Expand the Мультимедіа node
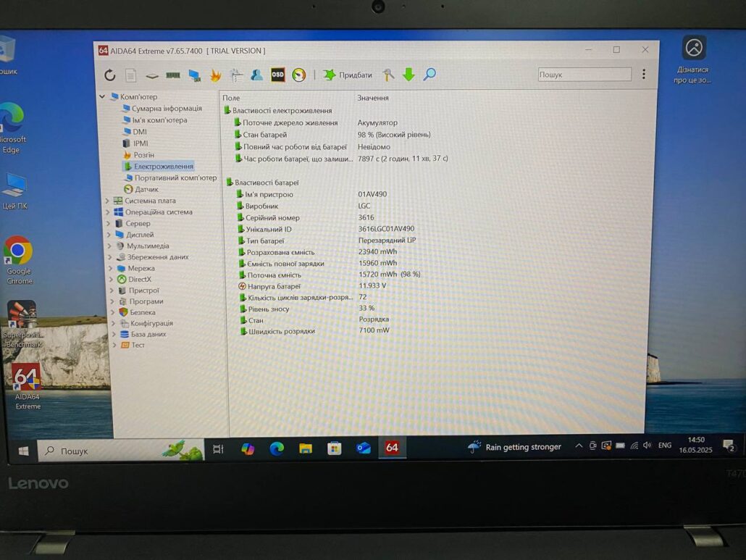This screenshot has width=746, height=560. [x=110, y=246]
